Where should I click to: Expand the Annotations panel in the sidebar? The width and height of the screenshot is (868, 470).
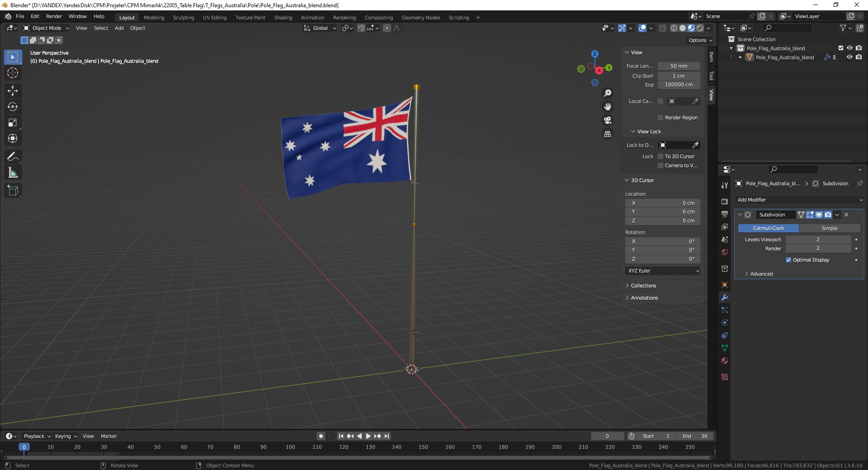[644, 298]
